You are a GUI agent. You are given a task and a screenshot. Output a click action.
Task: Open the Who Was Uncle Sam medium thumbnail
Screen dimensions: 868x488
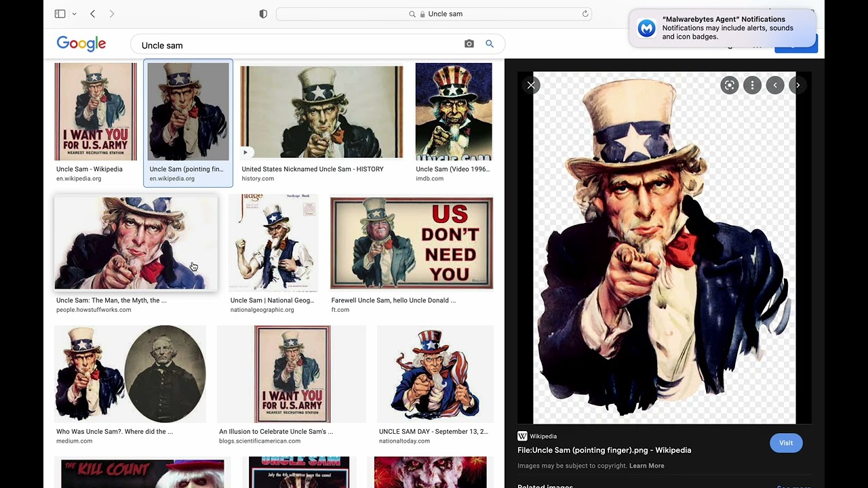coord(130,374)
